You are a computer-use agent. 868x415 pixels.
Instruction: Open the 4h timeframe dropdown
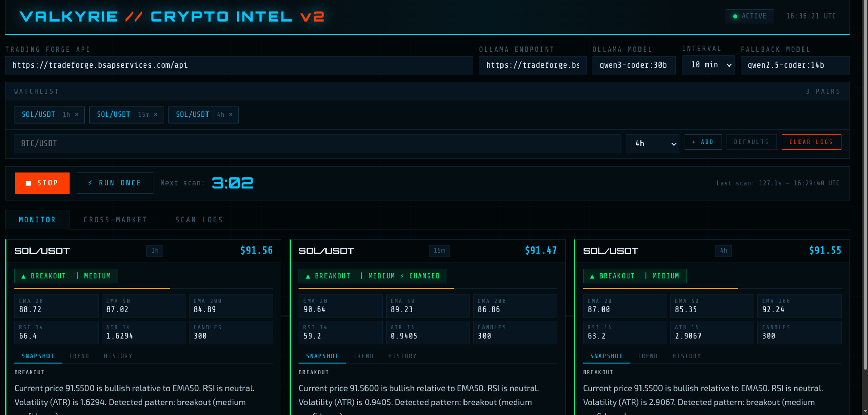click(652, 144)
